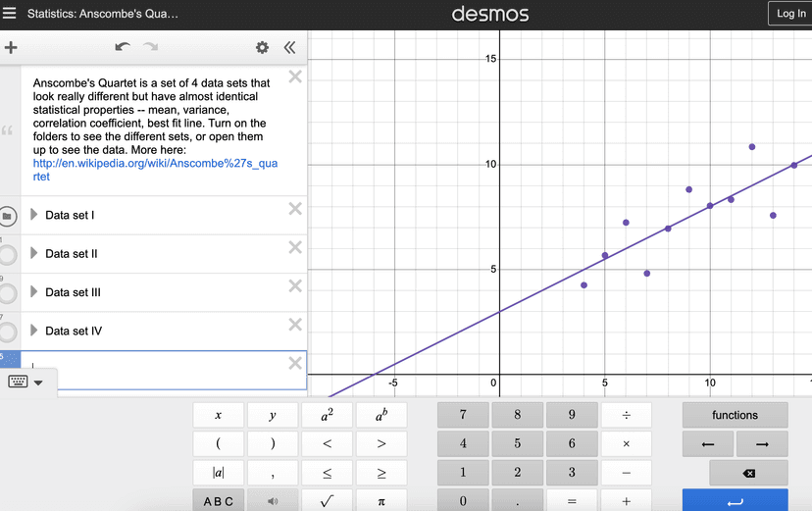Tap the 0 key on the keypad
The image size is (812, 511).
coord(463,500)
